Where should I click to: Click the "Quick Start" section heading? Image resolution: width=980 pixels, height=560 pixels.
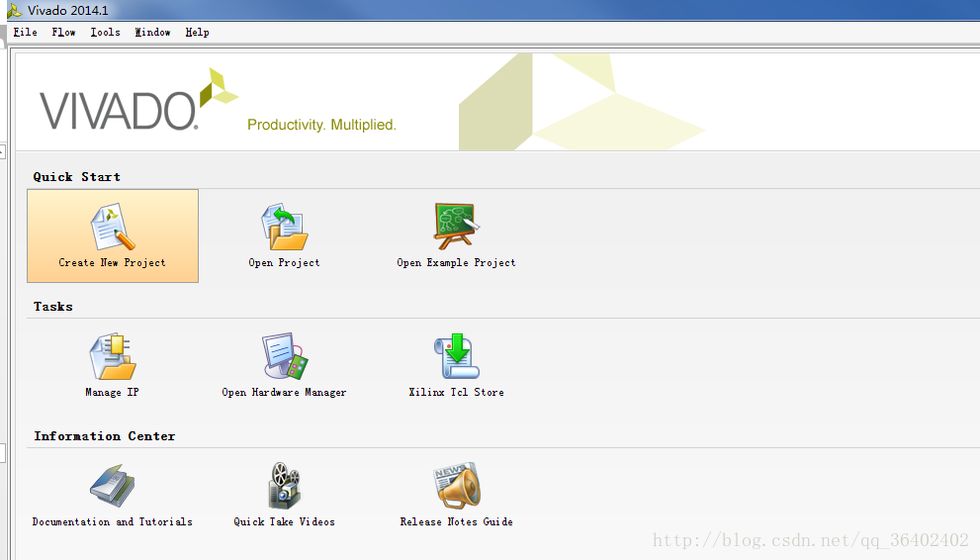point(77,177)
